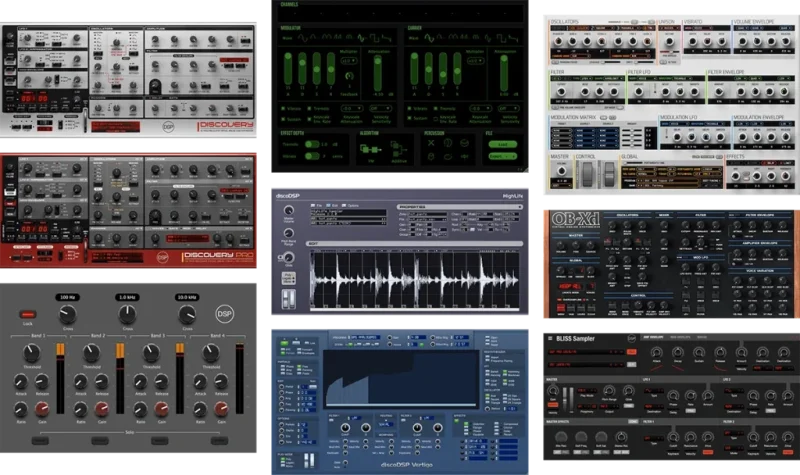Select the Modulator half-sine waveform icon
Viewport: 800px width, 475px height.
313,37
